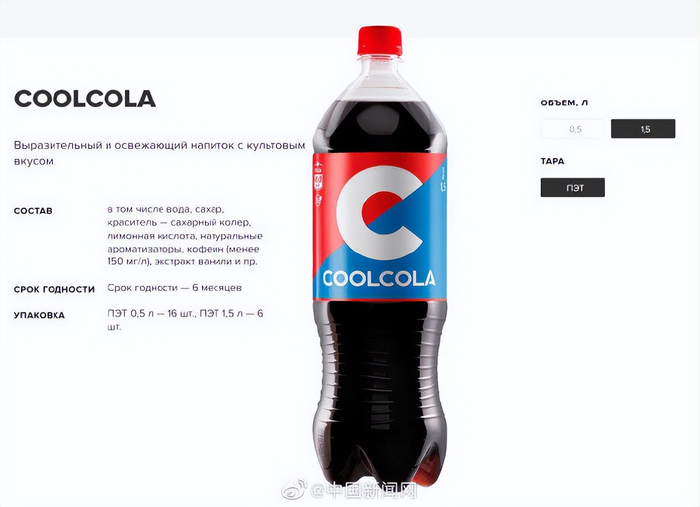Screen dimensions: 700x507
Task: Click the ОБЪЕМ, Л heading
Action: click(x=564, y=103)
